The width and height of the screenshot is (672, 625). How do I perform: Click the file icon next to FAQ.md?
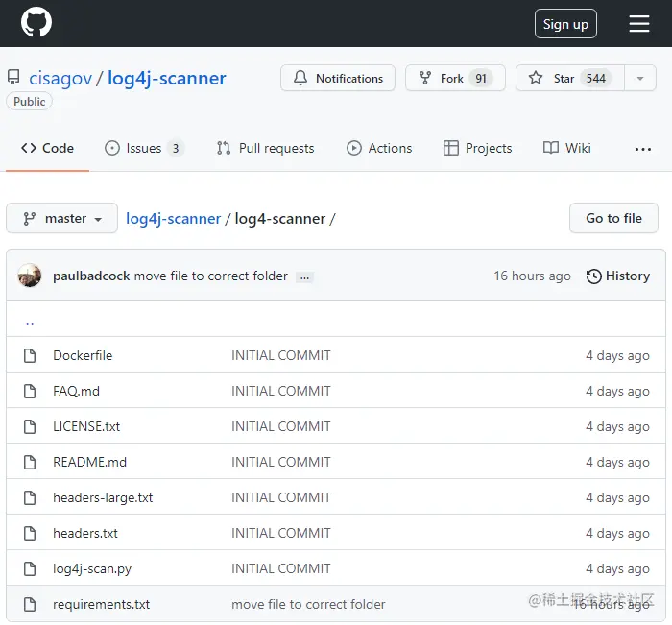[x=30, y=391]
